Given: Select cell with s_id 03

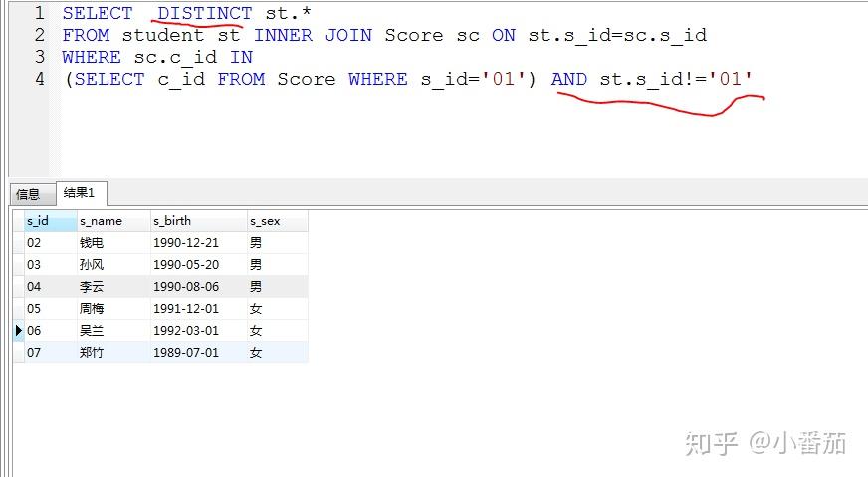Looking at the screenshot, I should pyautogui.click(x=51, y=264).
